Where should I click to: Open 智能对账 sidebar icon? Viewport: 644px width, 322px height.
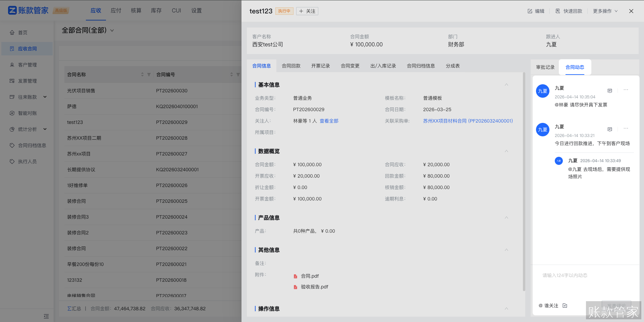point(12,113)
